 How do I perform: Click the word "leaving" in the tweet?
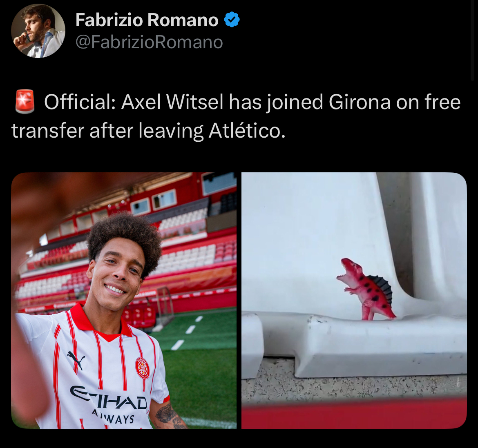171,132
